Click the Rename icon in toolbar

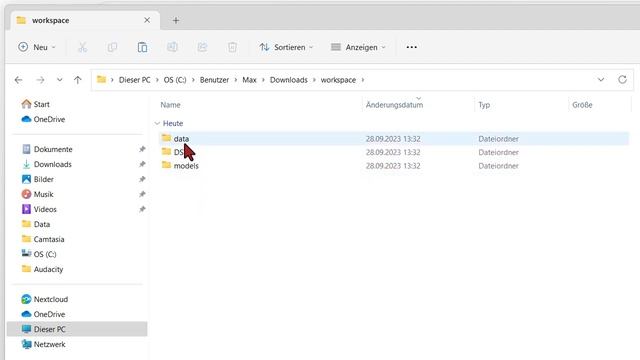(x=172, y=47)
